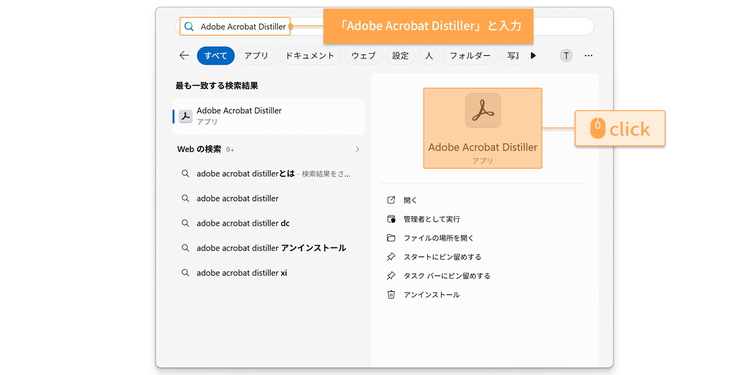750x375 pixels.
Task: Click the 最も一致する検索結果 heading
Action: [x=217, y=86]
